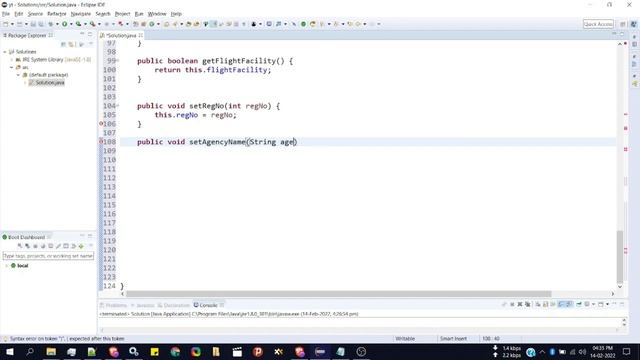Click the Save icon in the main toolbar

(33, 24)
